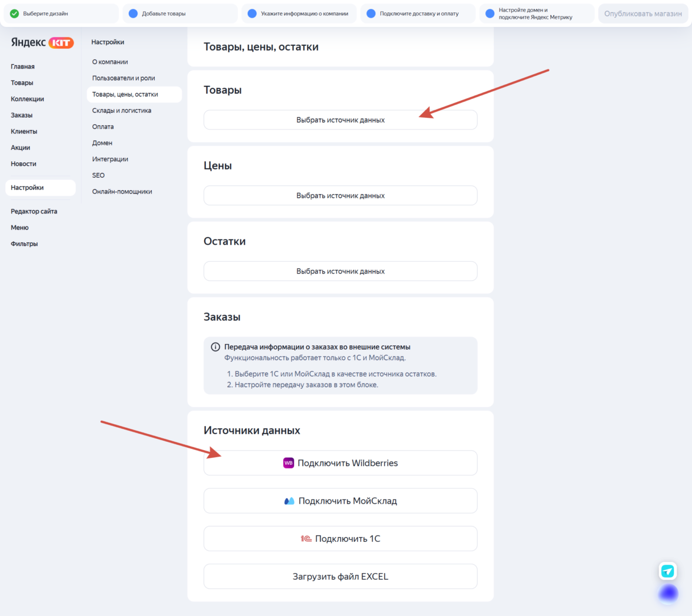Select the Добавьте товары setup step

click(180, 14)
